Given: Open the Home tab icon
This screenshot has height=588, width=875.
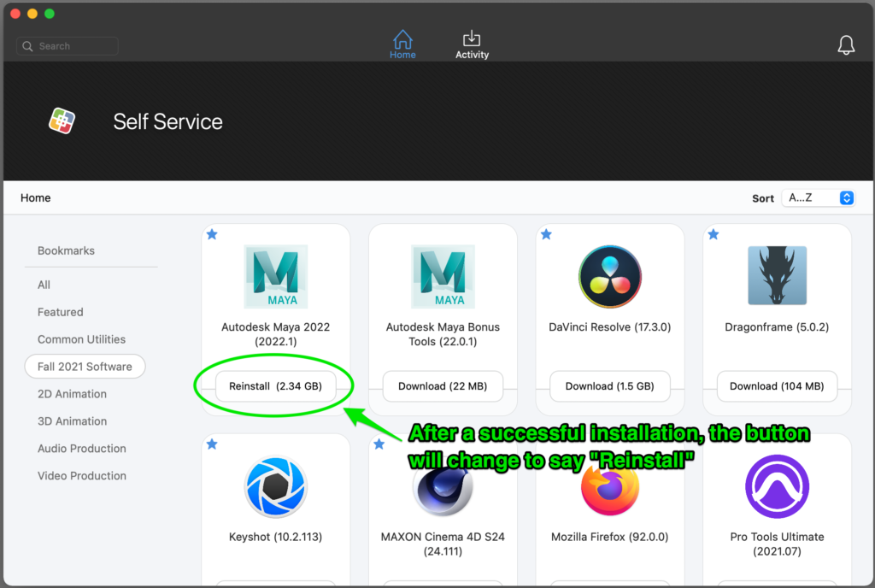Looking at the screenshot, I should pyautogui.click(x=402, y=44).
